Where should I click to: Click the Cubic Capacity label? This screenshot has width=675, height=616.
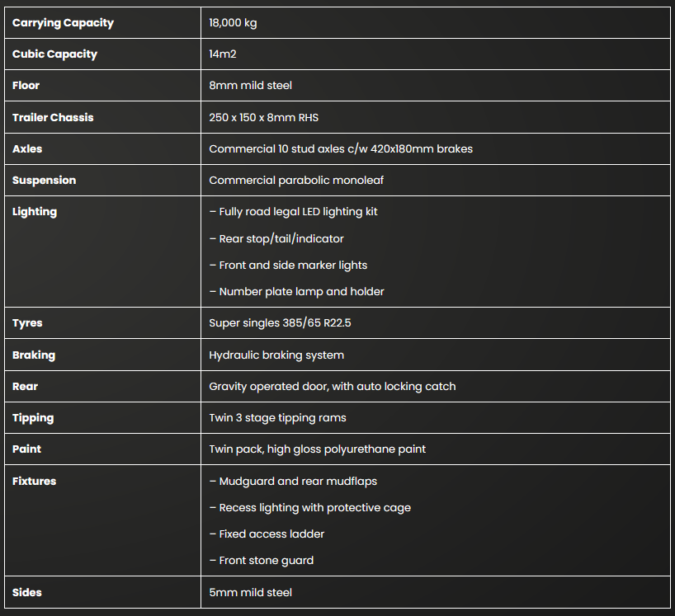point(54,54)
